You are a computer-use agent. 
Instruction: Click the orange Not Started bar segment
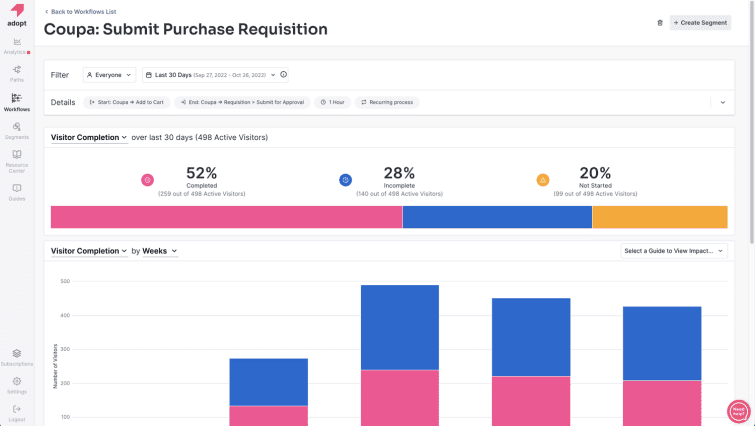coord(660,217)
